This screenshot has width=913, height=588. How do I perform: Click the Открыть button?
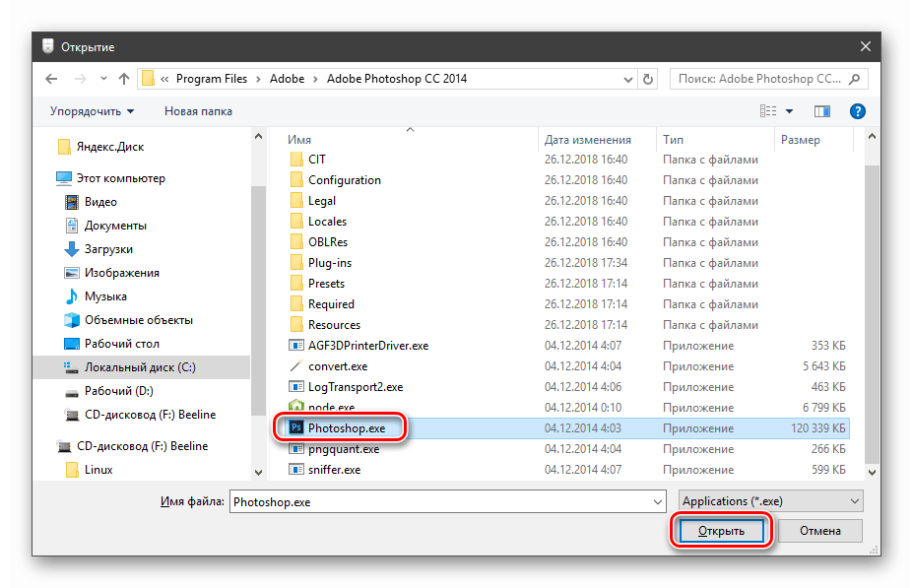point(721,531)
